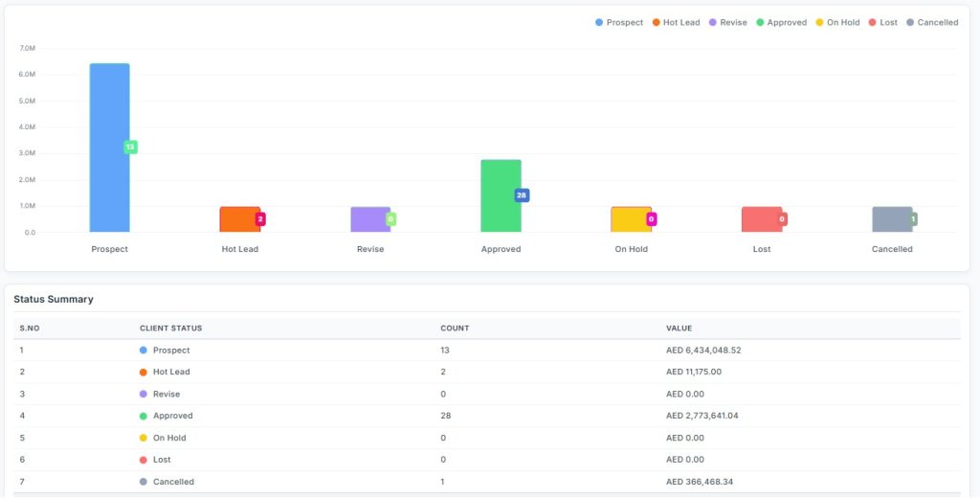Click the value AED 2,773,641.04
The width and height of the screenshot is (980, 498).
point(702,416)
